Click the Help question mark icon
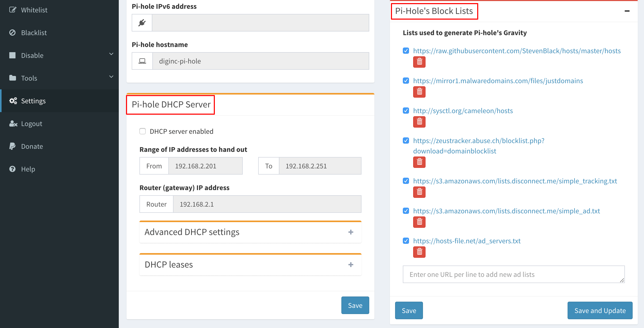 [x=12, y=169]
